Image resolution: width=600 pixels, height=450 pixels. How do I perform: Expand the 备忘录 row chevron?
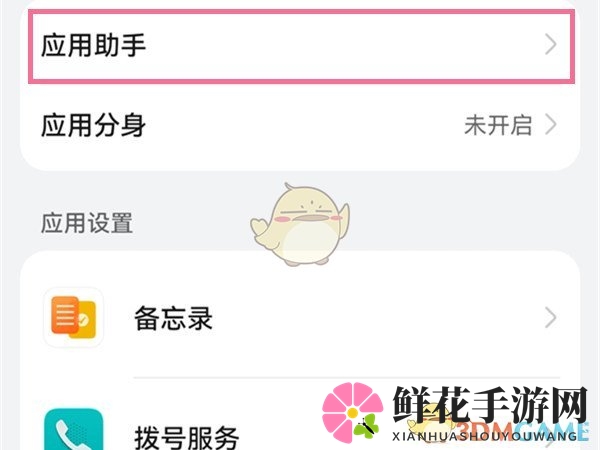pos(551,317)
